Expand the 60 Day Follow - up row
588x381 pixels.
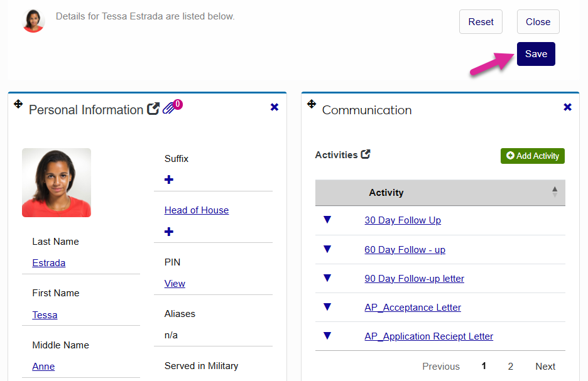pyautogui.click(x=327, y=249)
